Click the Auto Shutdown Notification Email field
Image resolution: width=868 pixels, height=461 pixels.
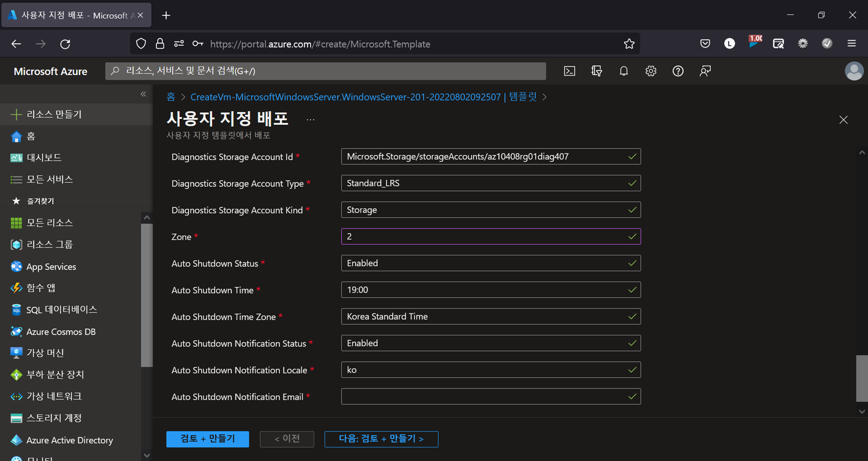(491, 396)
